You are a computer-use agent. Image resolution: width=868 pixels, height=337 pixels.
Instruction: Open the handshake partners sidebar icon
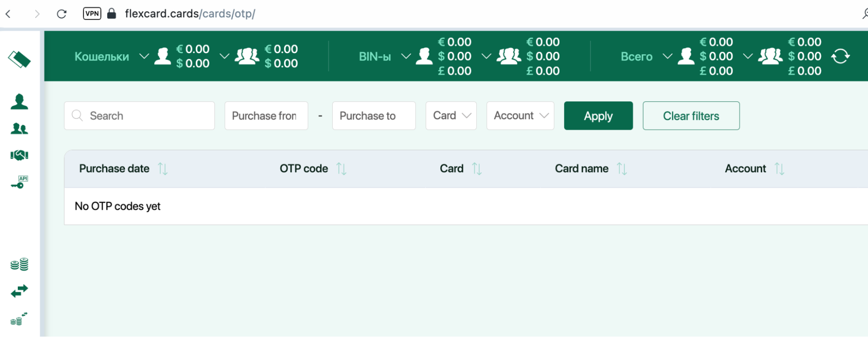click(19, 155)
